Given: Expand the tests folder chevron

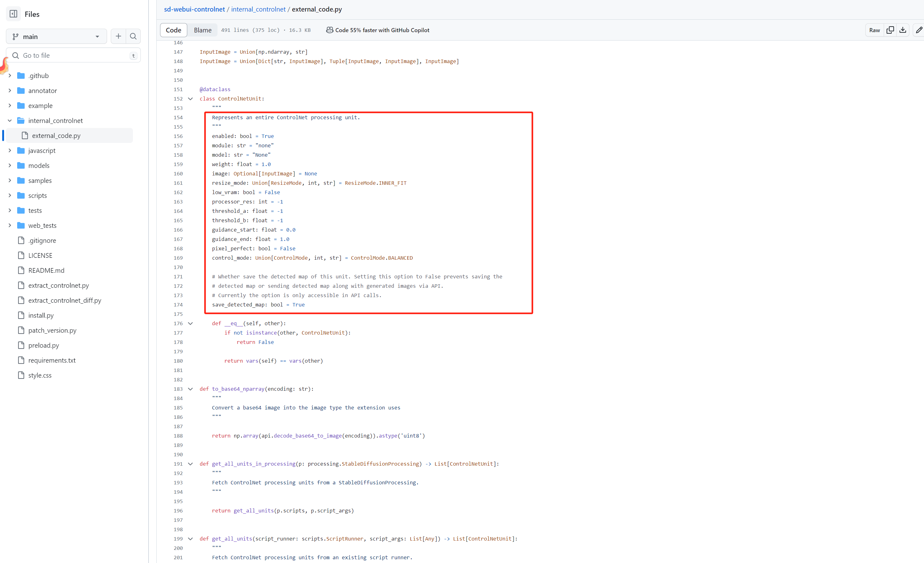Looking at the screenshot, I should (10, 210).
